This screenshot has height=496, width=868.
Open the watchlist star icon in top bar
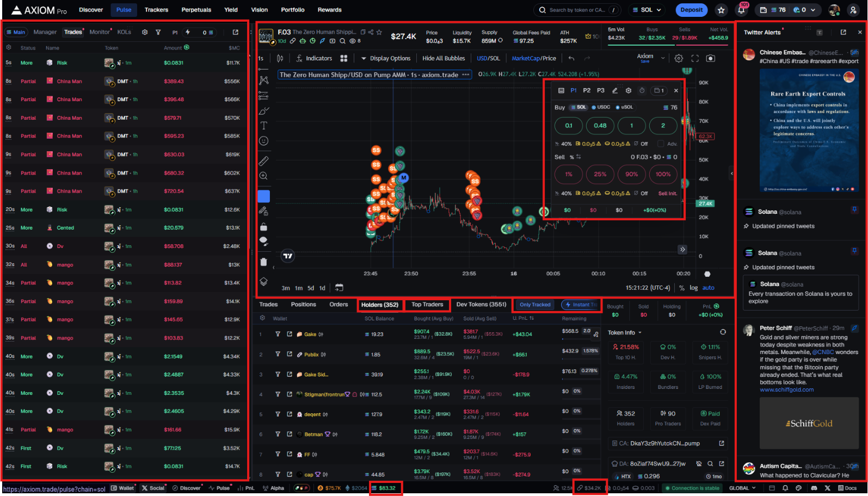(721, 10)
